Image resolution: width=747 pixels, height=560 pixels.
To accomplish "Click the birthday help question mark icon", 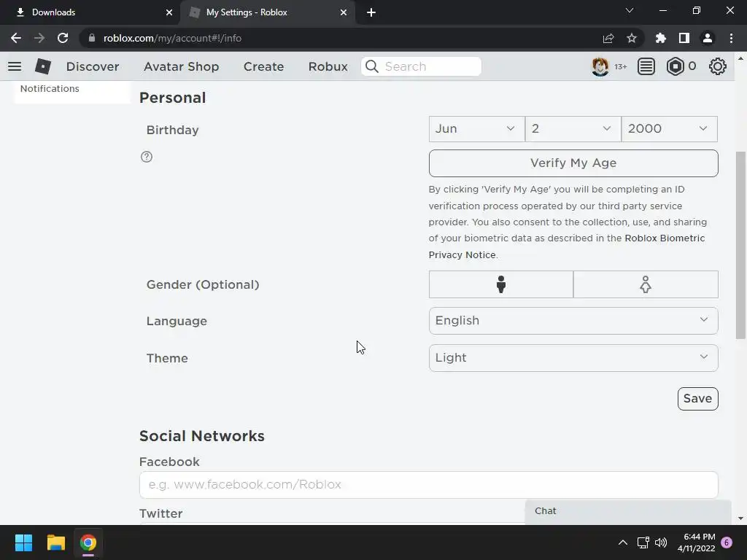I will click(147, 157).
